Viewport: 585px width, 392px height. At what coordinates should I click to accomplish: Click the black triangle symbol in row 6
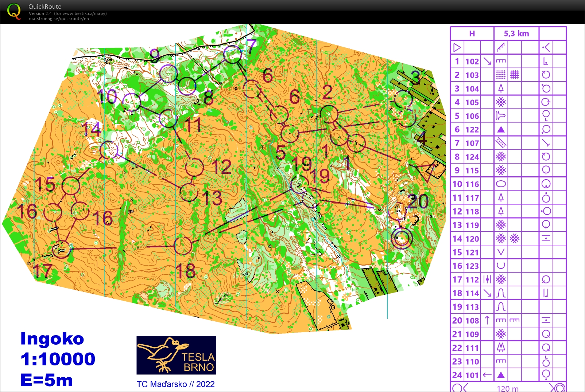[501, 129]
